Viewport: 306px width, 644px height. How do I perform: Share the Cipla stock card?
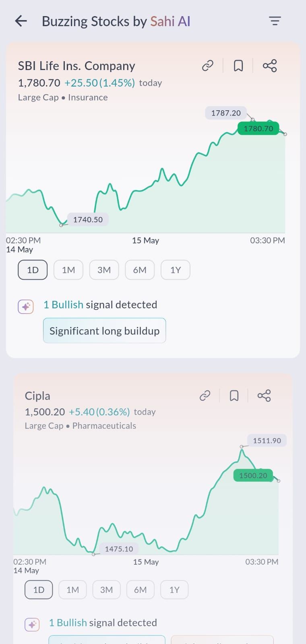[x=264, y=396]
